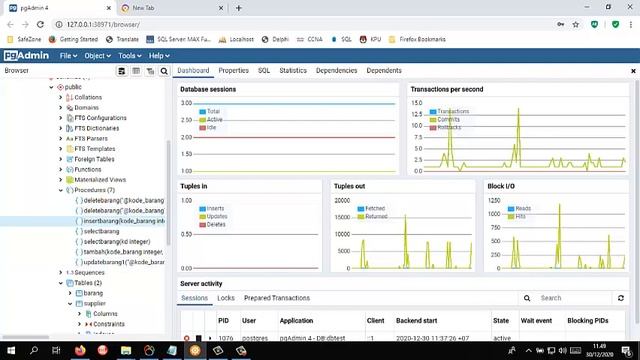
Task: Open the Search Objects magnifier icon
Action: [164, 71]
